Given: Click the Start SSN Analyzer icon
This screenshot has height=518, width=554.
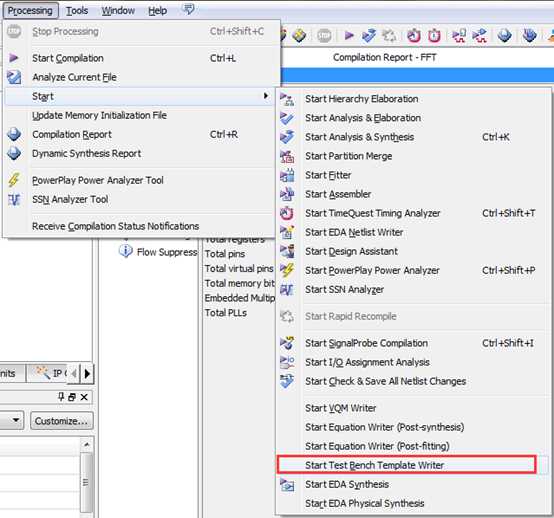Looking at the screenshot, I should coord(287,290).
